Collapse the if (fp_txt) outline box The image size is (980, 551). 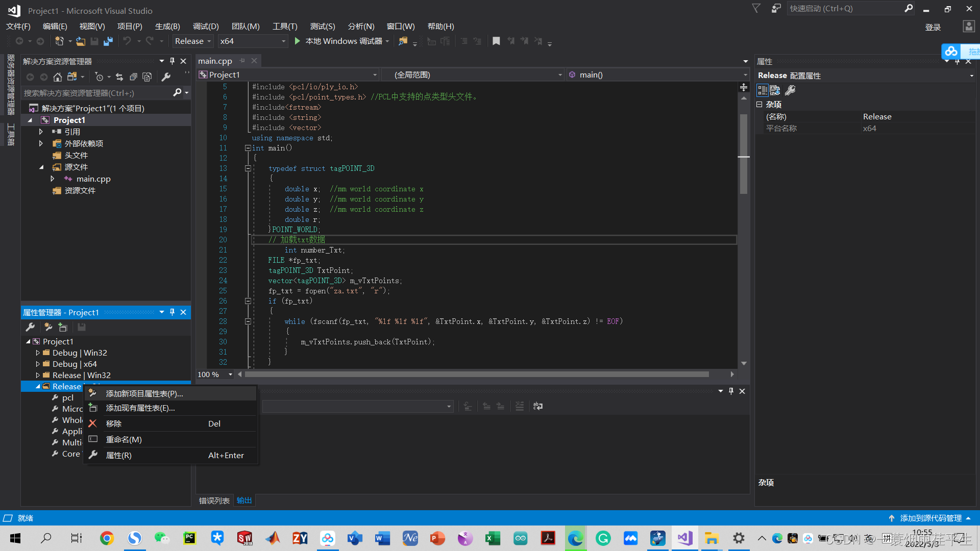[248, 301]
